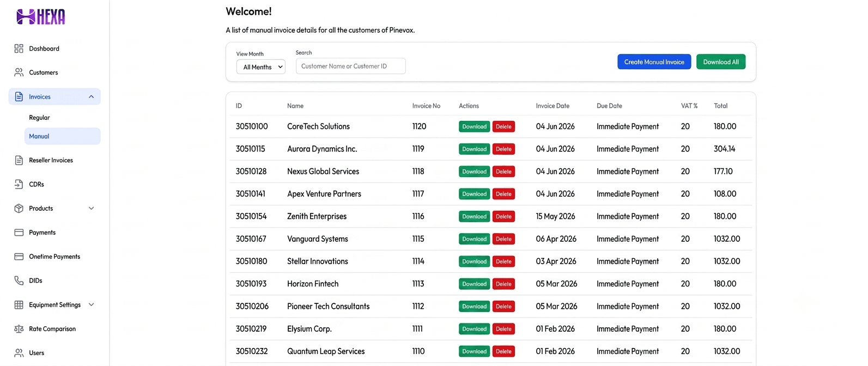Delete Horizon Fintech invoice
The image size is (868, 366).
pos(503,284)
